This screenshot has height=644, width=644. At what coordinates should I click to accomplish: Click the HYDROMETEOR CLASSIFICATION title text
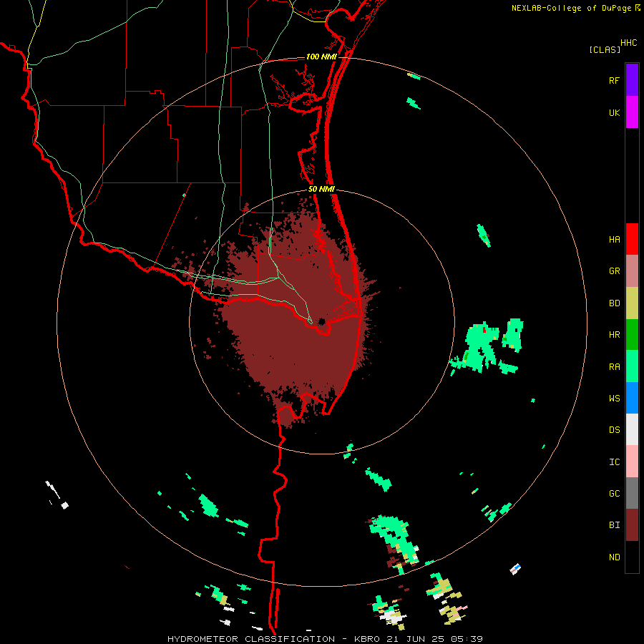tap(251, 639)
